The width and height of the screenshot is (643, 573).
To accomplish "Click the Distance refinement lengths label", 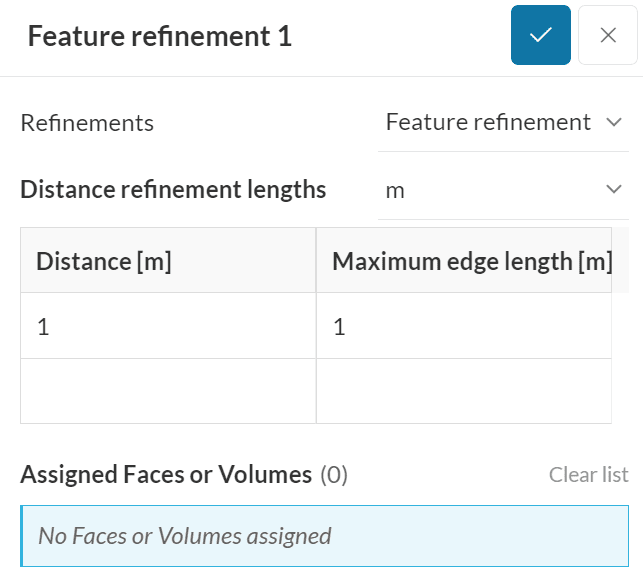I will coord(173,190).
